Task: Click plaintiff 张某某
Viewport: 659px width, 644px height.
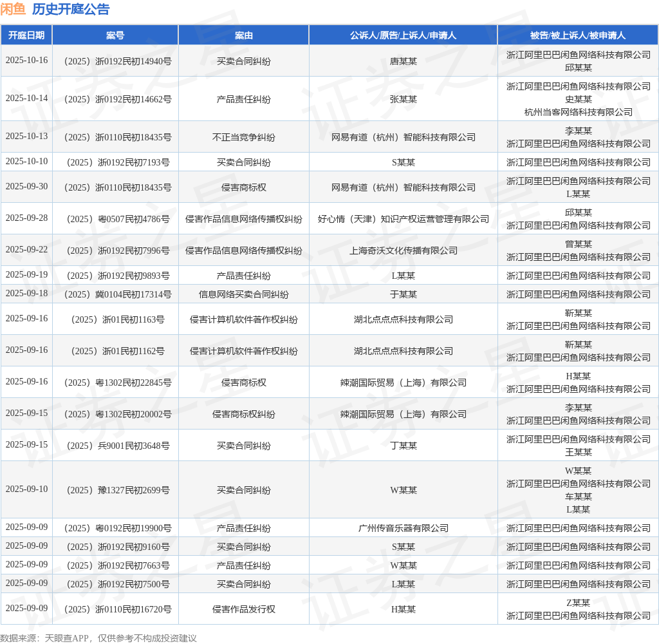Action: point(404,100)
